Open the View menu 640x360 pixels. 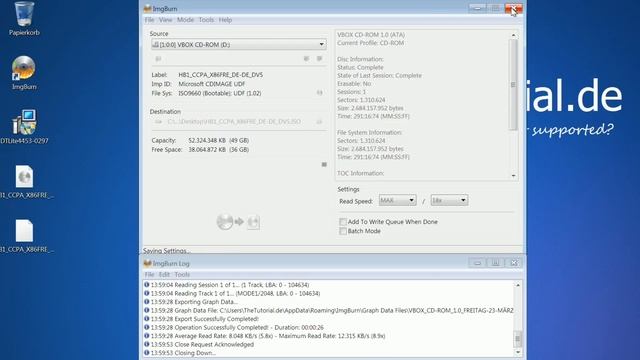pyautogui.click(x=165, y=20)
